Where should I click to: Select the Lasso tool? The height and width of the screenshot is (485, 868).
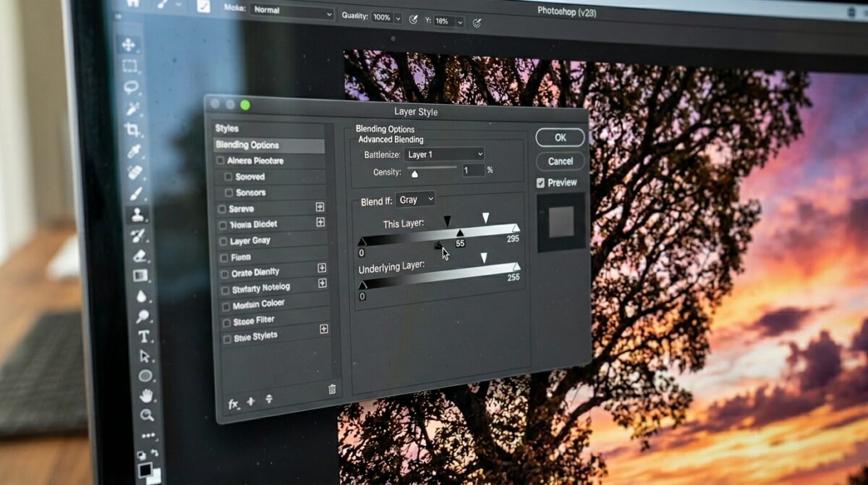(131, 88)
